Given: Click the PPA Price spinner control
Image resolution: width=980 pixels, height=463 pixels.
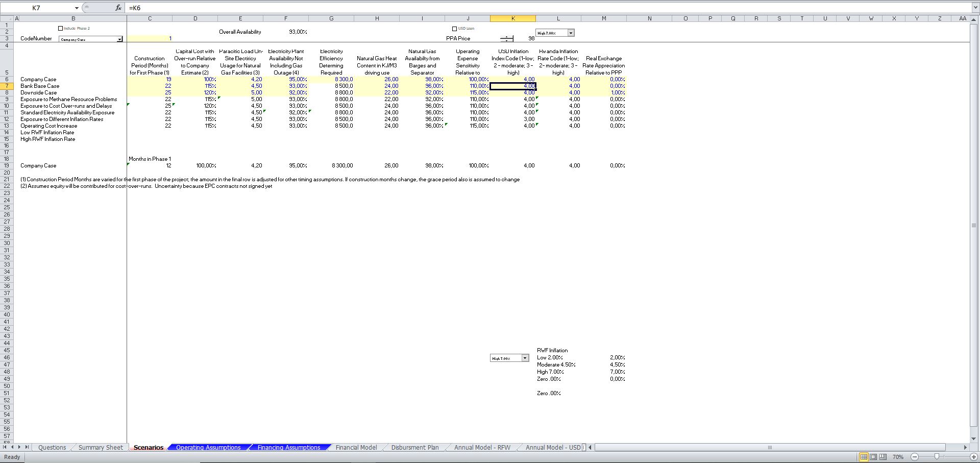Looking at the screenshot, I should (506, 39).
